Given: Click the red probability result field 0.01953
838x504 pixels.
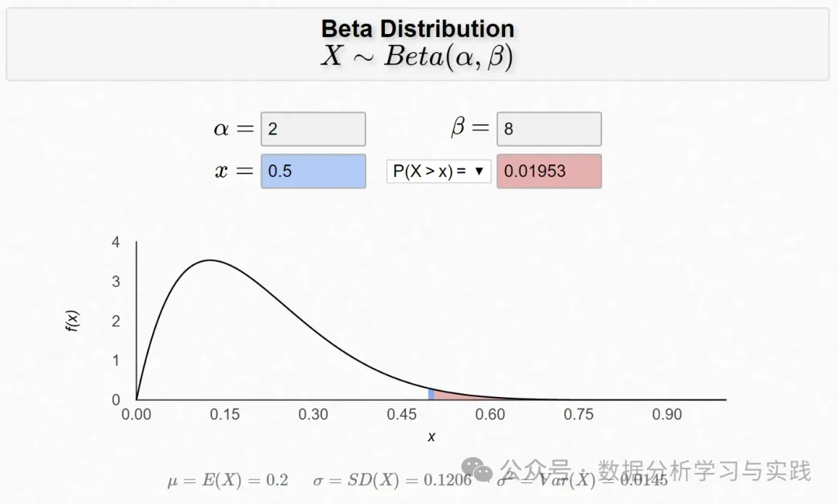Looking at the screenshot, I should coord(549,171).
